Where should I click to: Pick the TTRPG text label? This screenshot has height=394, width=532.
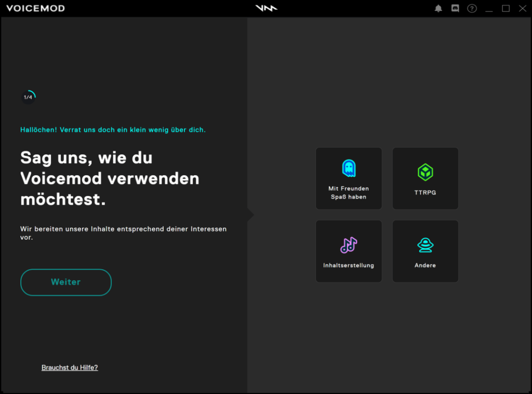point(425,192)
